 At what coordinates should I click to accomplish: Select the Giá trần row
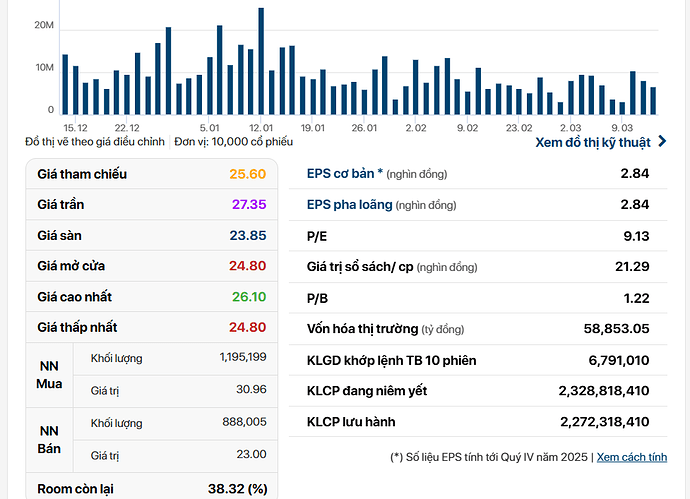click(151, 204)
